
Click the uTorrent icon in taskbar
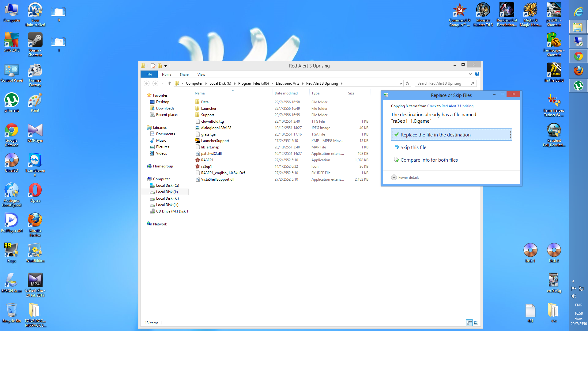(x=578, y=86)
